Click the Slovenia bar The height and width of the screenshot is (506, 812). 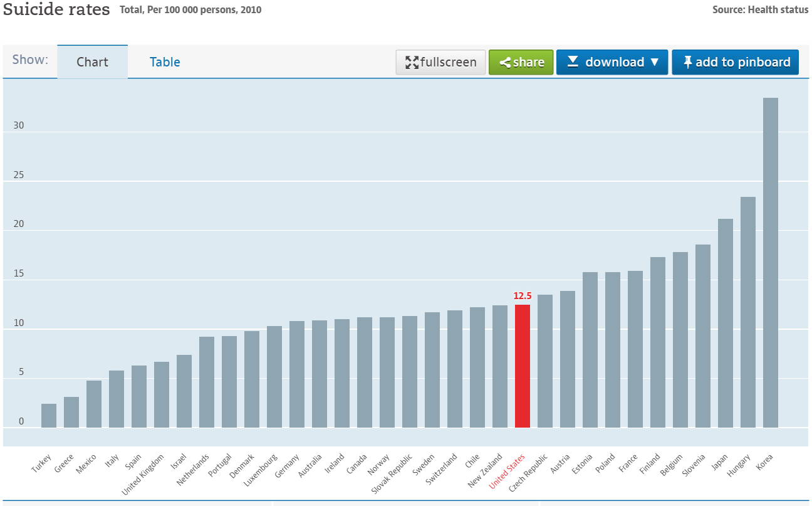click(703, 336)
